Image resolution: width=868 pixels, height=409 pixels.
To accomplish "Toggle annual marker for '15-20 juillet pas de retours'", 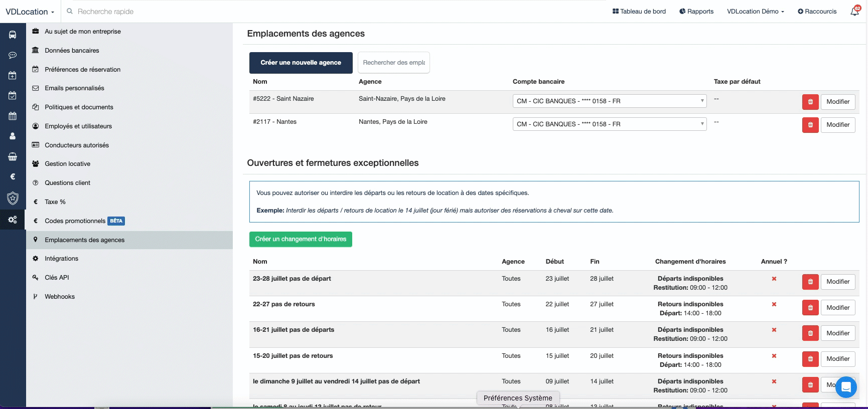I will click(774, 356).
